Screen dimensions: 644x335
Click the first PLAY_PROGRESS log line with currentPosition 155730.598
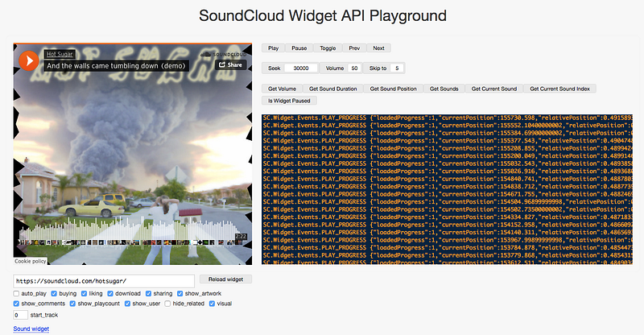[x=447, y=118]
